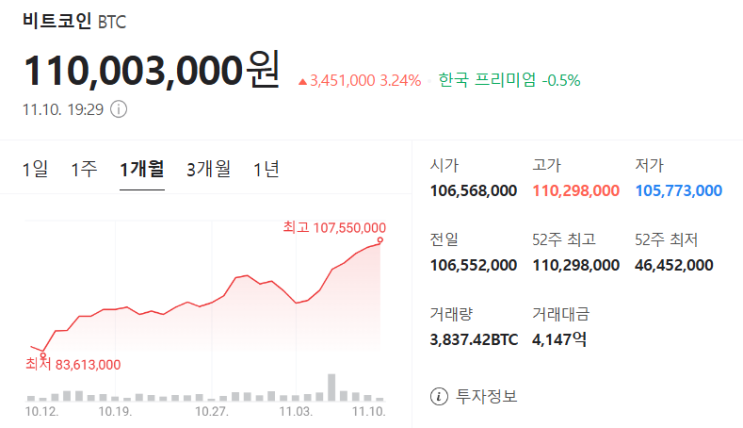Select the 1개월 period tab
Image resolution: width=743 pixels, height=428 pixels.
point(142,169)
